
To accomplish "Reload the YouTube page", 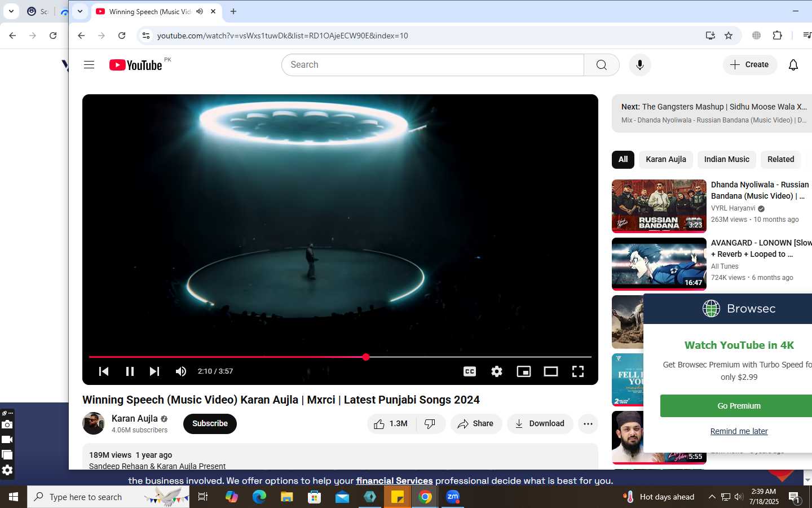I will coord(122,36).
